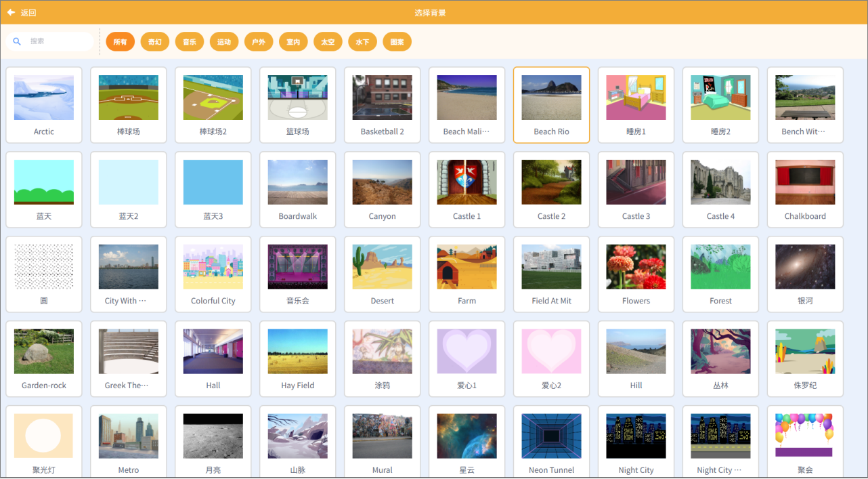Screen dimensions: 868x479
Task: Filter backdrops by 音乐 category
Action: click(x=190, y=42)
